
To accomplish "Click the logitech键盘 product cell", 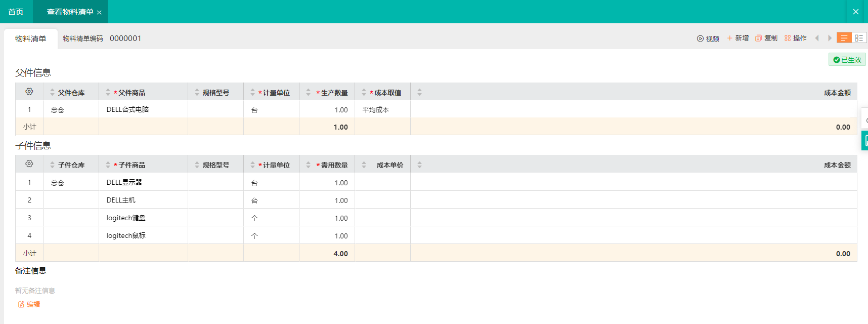I will point(126,218).
